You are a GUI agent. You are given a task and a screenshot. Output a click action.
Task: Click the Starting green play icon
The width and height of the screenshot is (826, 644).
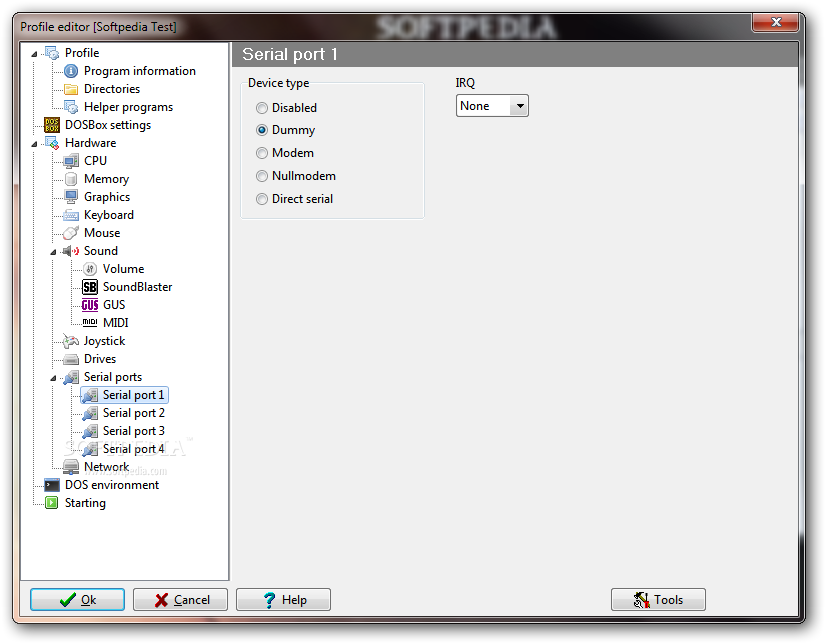52,503
